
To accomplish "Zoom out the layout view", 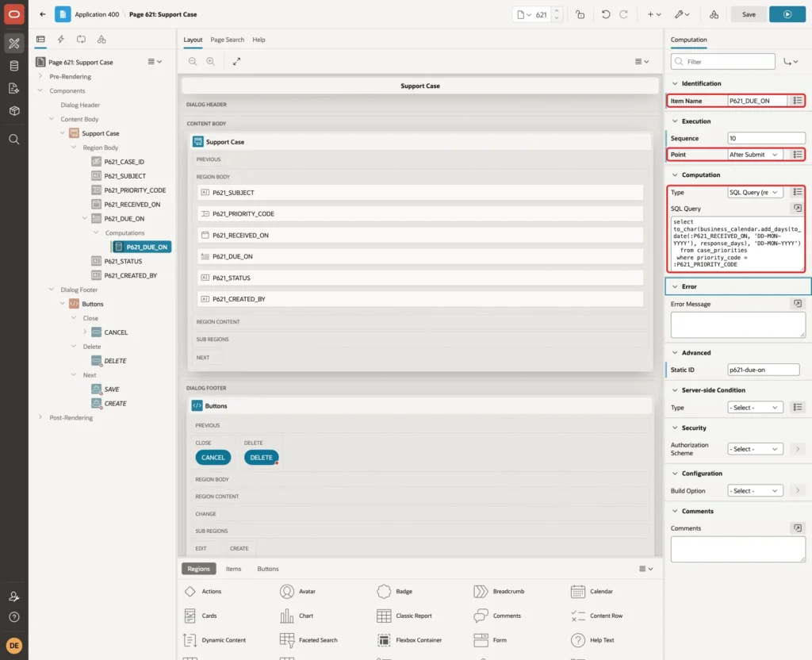I will (x=193, y=62).
